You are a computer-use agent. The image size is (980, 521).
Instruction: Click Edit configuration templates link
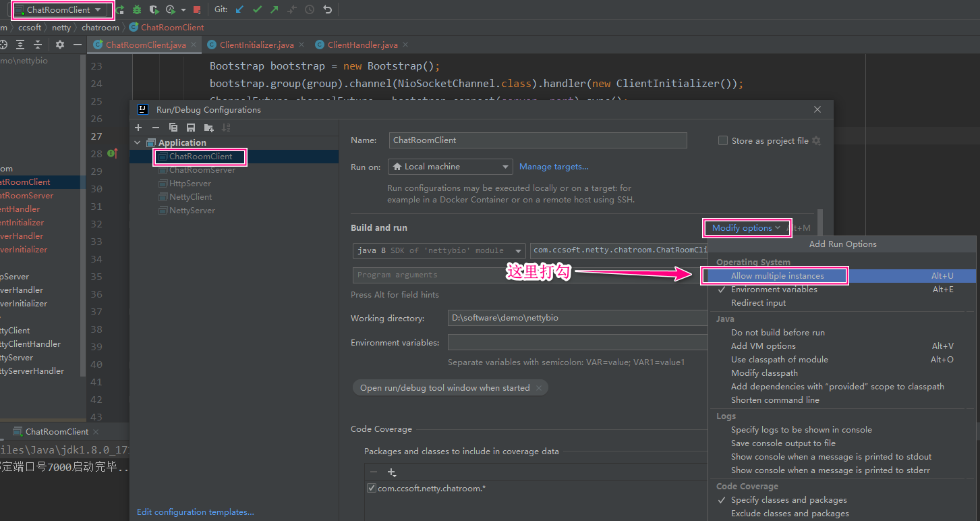click(196, 512)
